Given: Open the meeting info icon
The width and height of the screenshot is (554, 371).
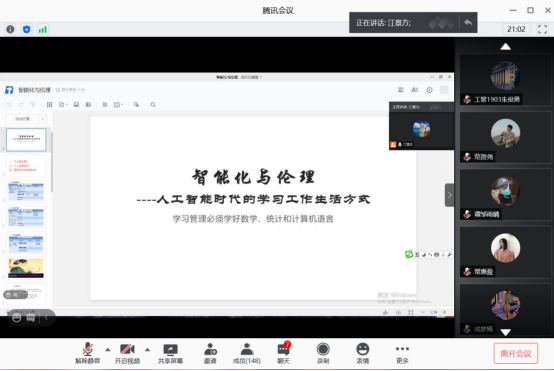Looking at the screenshot, I should coord(10,29).
